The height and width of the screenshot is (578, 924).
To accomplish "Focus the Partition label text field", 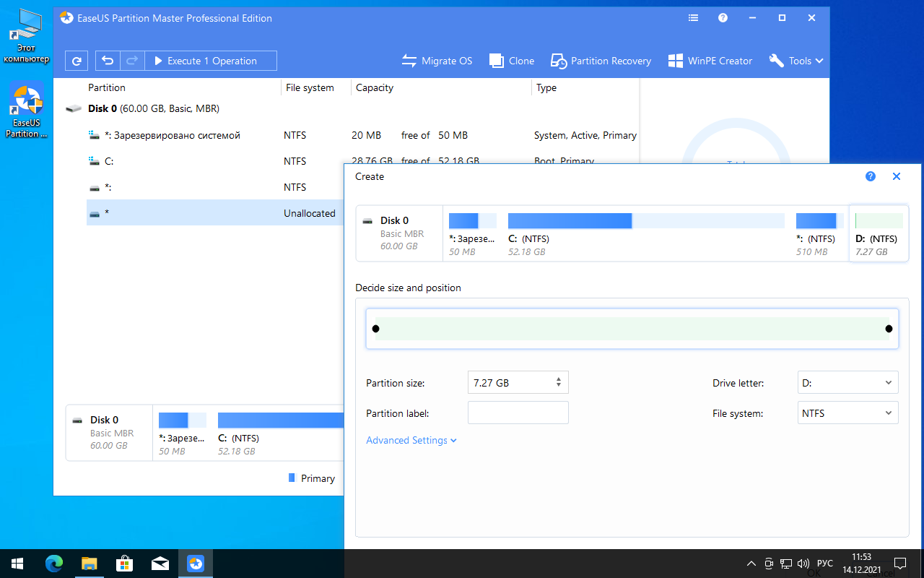I will 518,413.
